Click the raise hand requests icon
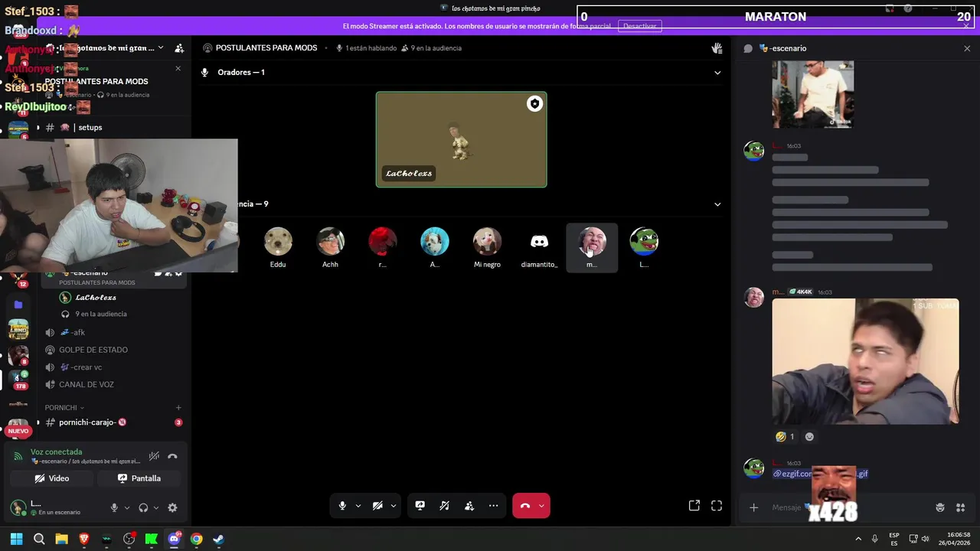Viewport: 980px width, 551px height. click(x=717, y=48)
